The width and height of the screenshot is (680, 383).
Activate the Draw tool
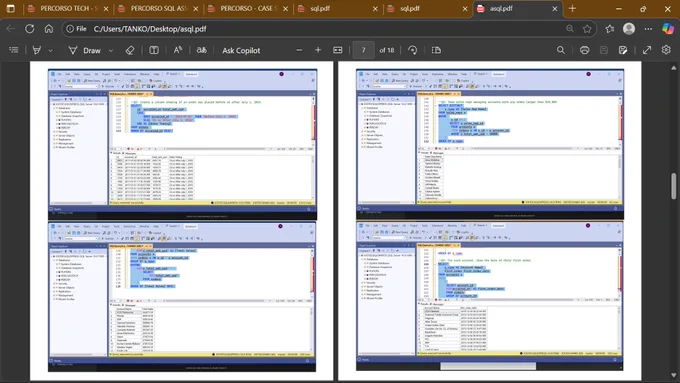(85, 50)
